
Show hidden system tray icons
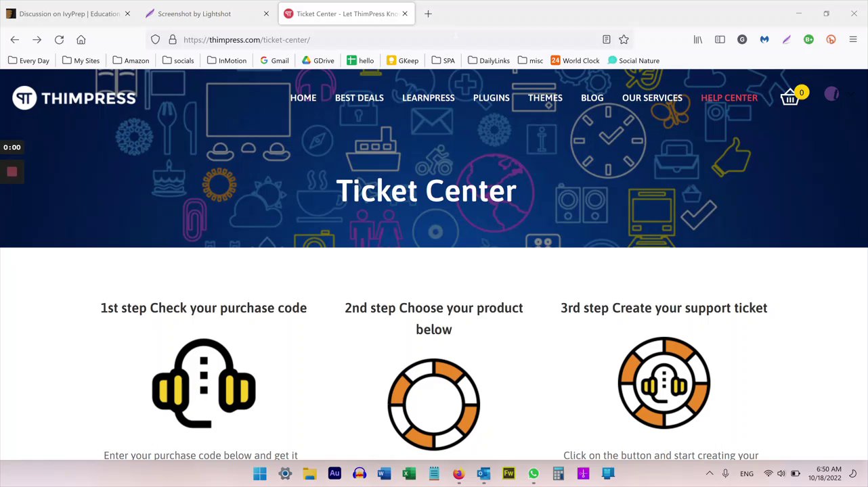710,473
